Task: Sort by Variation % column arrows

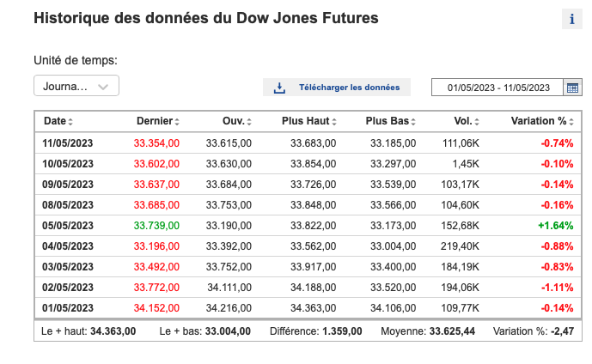Action: (x=571, y=122)
